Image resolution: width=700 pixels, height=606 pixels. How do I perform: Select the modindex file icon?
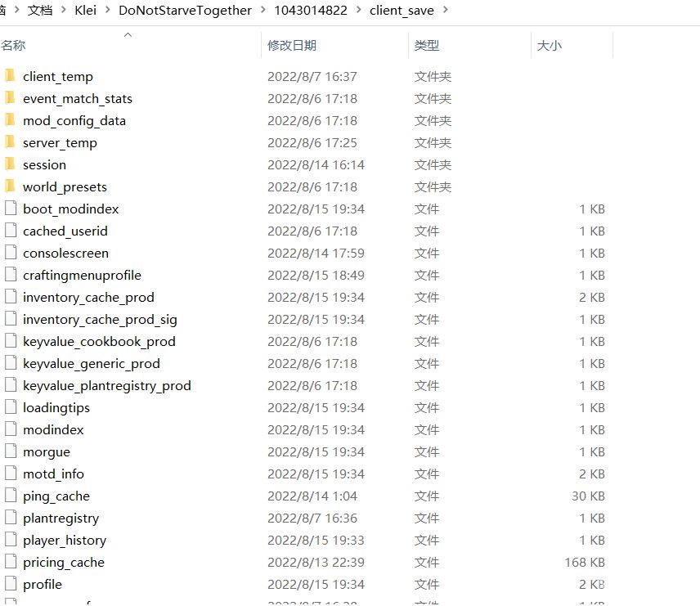pyautogui.click(x=11, y=429)
